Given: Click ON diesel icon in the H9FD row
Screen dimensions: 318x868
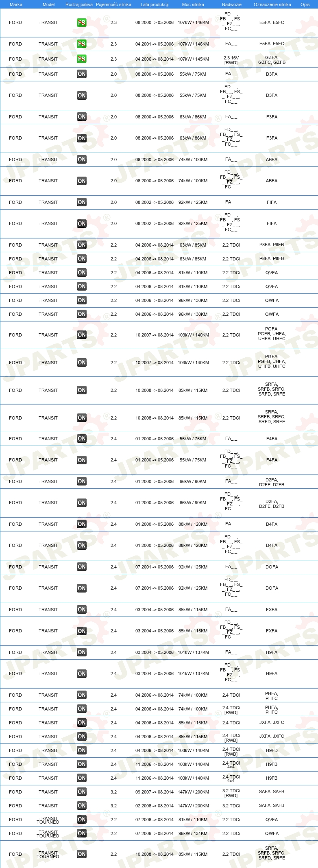Looking at the screenshot, I should click(82, 750).
